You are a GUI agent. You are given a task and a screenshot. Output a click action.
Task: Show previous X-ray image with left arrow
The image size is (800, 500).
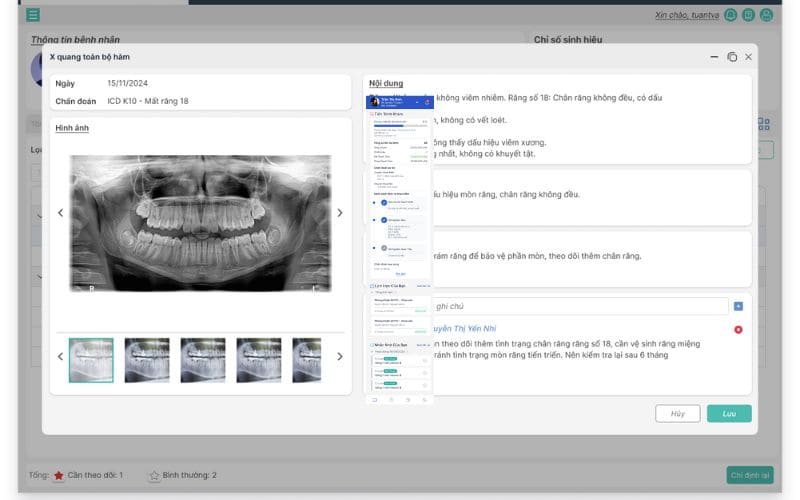(60, 213)
